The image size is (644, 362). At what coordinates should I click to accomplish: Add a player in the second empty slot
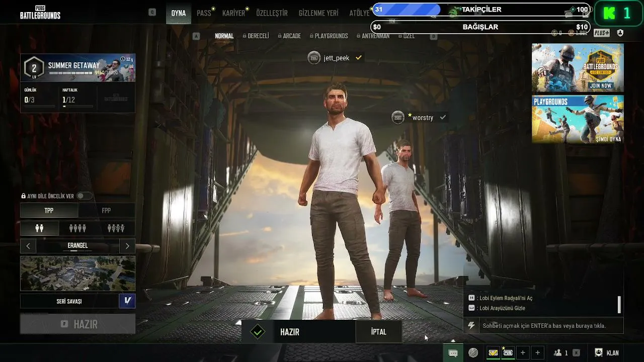tap(538, 353)
